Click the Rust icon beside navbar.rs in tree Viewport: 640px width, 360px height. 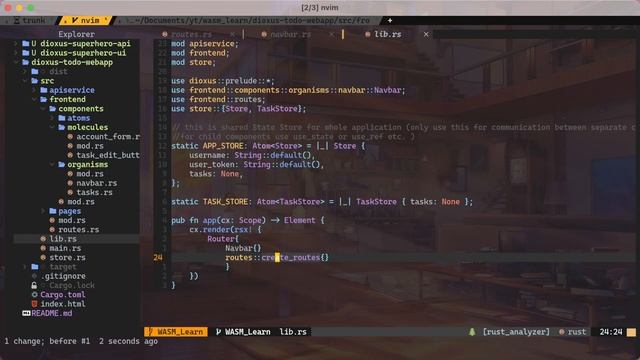point(70,183)
